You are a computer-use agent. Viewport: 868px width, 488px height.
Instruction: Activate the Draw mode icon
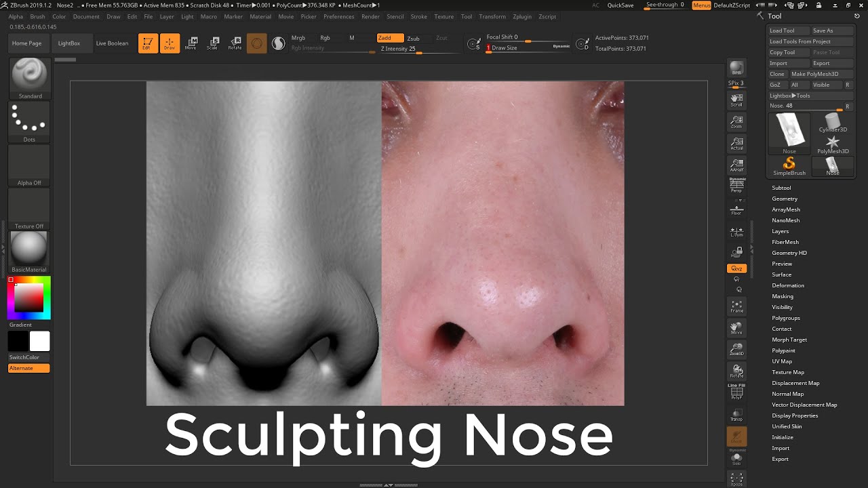[x=170, y=43]
